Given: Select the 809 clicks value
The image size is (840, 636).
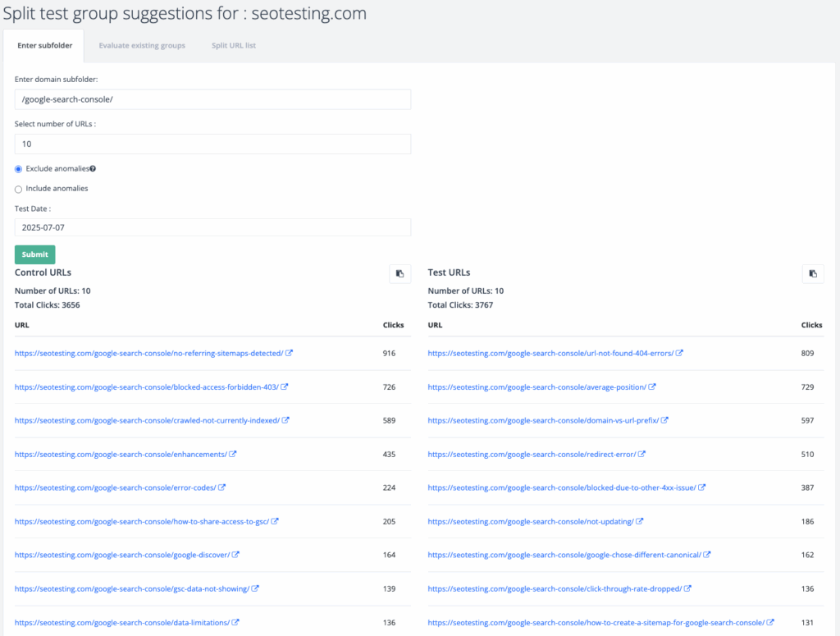Looking at the screenshot, I should [x=807, y=353].
